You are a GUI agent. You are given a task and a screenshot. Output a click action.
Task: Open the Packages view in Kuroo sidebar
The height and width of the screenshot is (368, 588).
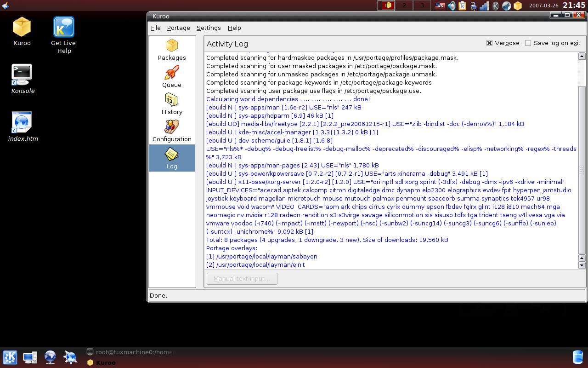pyautogui.click(x=172, y=50)
